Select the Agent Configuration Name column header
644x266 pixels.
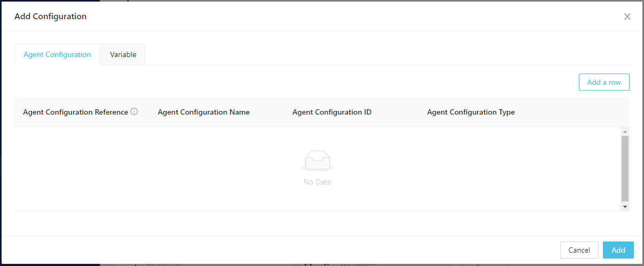tap(203, 112)
